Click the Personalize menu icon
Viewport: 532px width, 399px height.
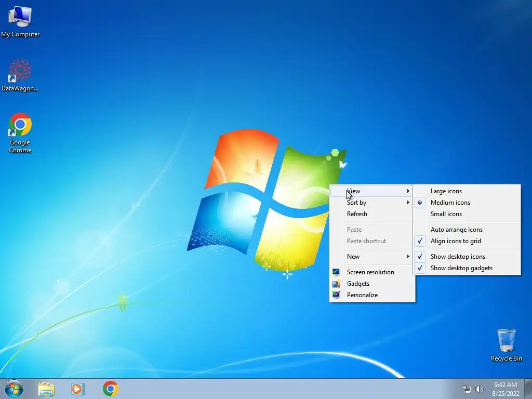click(x=336, y=295)
